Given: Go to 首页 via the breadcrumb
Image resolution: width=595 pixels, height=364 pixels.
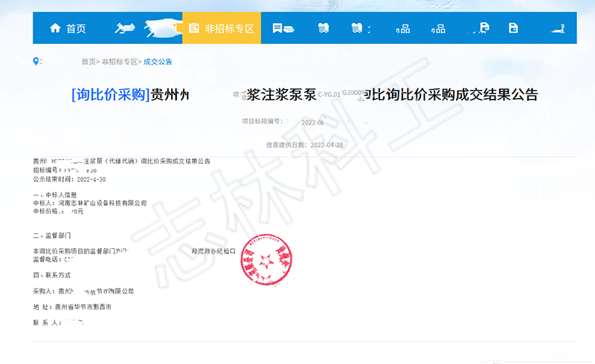Looking at the screenshot, I should (89, 62).
